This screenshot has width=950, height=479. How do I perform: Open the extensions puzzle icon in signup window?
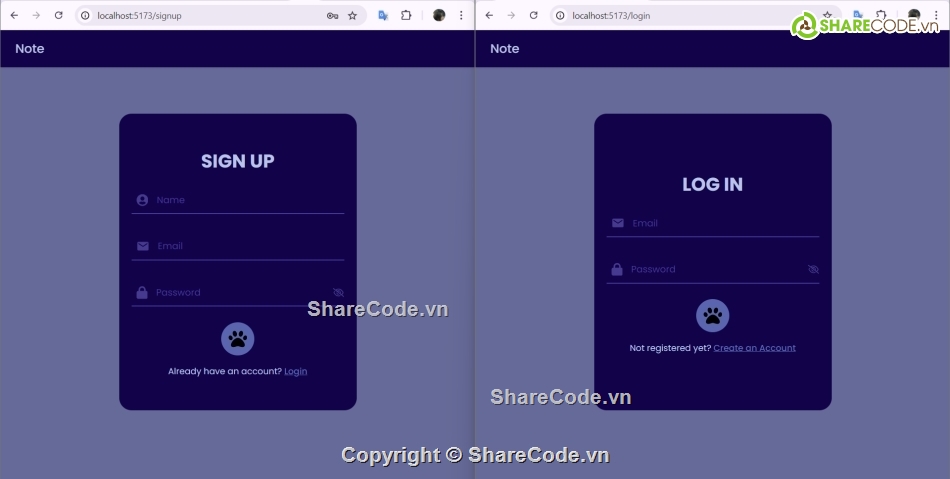(x=406, y=15)
